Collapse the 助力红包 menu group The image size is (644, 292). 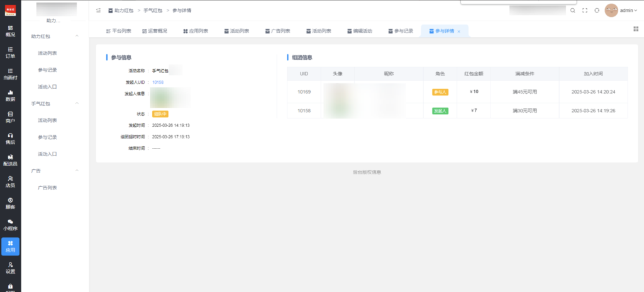click(x=77, y=36)
